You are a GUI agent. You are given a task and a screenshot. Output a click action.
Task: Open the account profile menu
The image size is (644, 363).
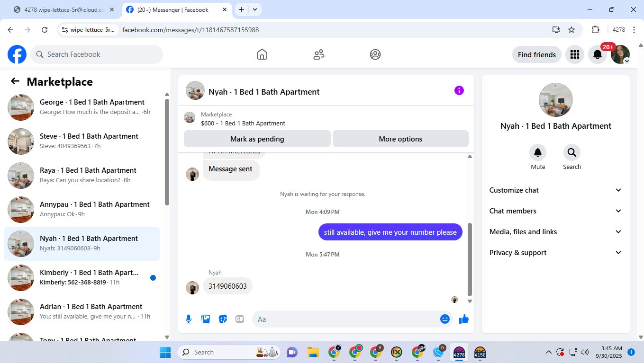pos(620,54)
